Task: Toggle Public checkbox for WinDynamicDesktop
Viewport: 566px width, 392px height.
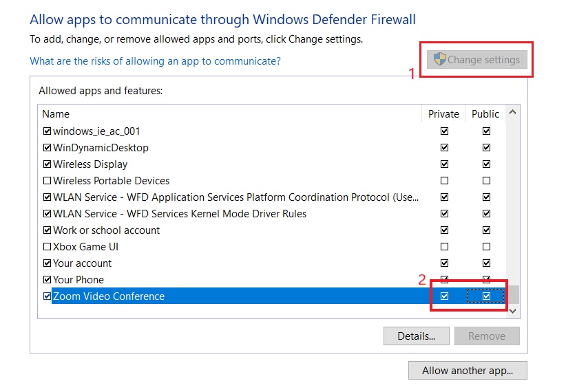Action: click(486, 147)
